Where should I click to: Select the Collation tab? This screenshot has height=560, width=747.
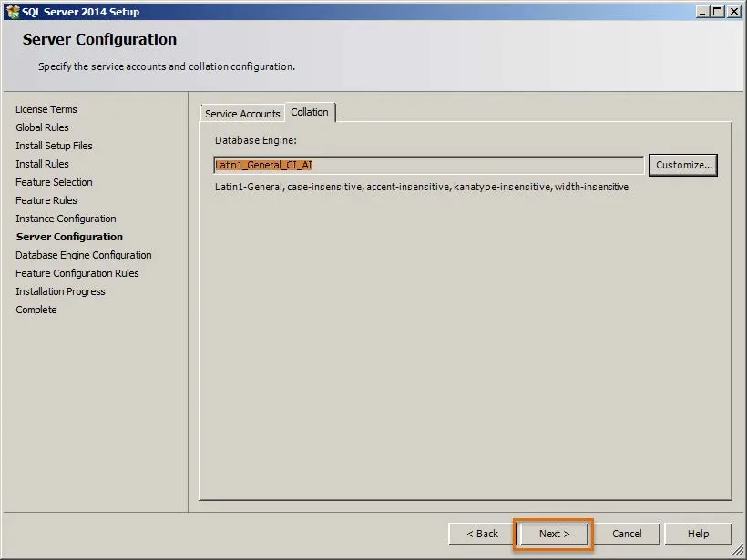310,112
